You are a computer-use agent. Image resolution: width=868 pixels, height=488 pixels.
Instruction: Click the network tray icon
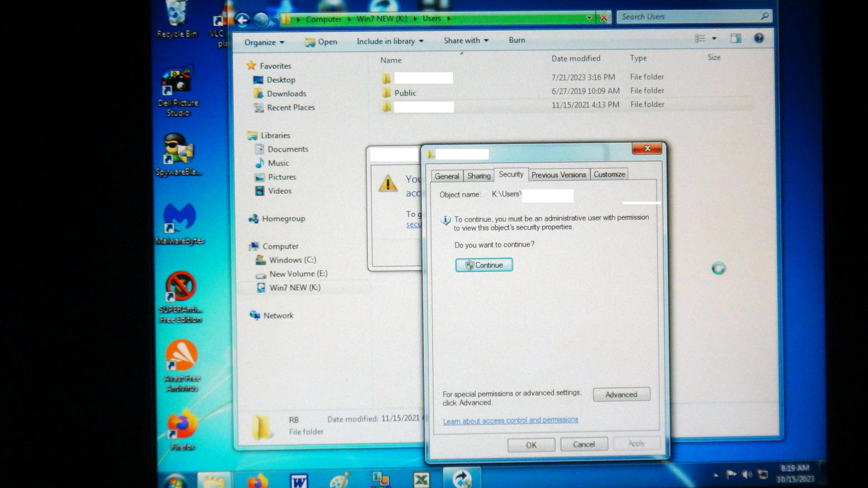coord(763,474)
